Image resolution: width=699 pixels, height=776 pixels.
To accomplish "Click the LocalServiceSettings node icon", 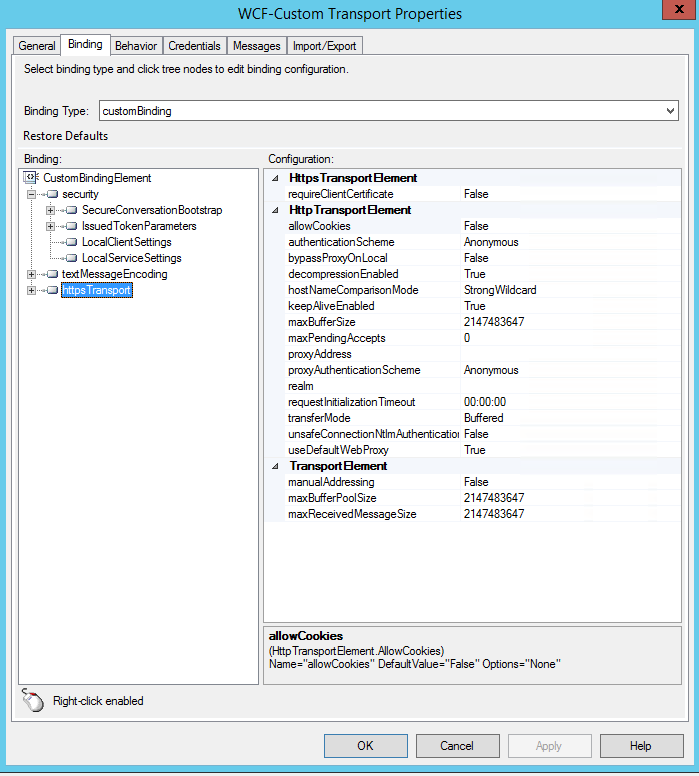I will point(72,258).
